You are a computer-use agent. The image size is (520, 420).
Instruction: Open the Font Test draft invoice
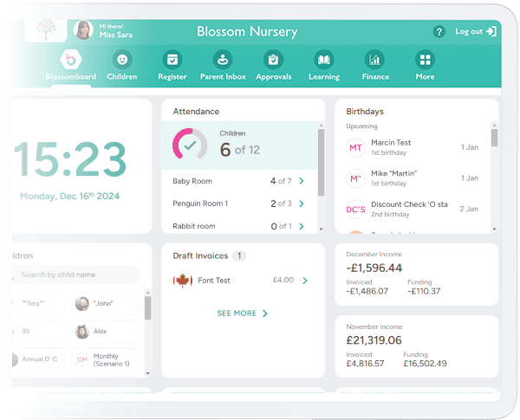(x=241, y=281)
